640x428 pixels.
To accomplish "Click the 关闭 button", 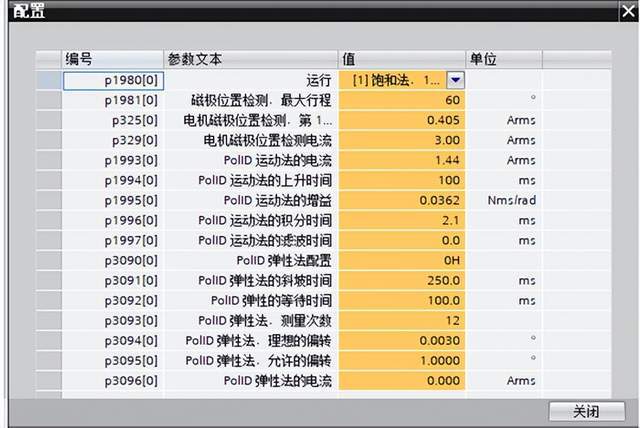I will click(587, 411).
